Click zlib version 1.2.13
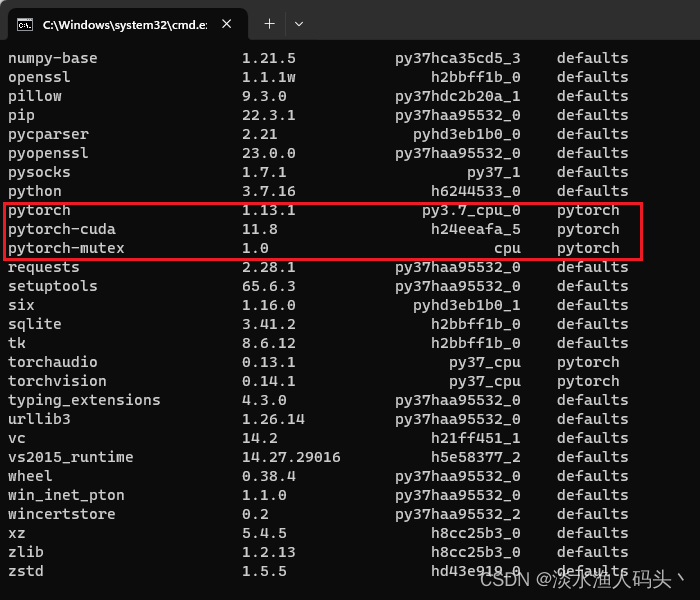 (x=269, y=552)
